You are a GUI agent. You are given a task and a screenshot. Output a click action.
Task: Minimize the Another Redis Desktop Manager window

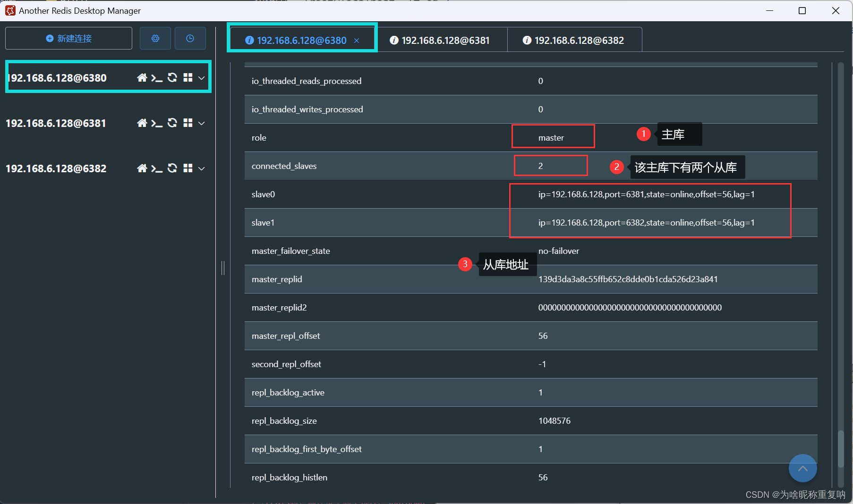point(769,10)
